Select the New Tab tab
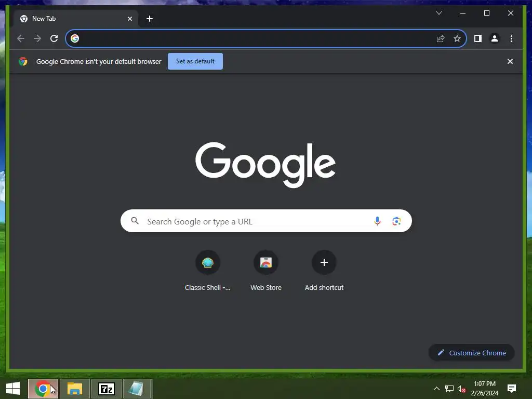The width and height of the screenshot is (532, 399). click(76, 19)
